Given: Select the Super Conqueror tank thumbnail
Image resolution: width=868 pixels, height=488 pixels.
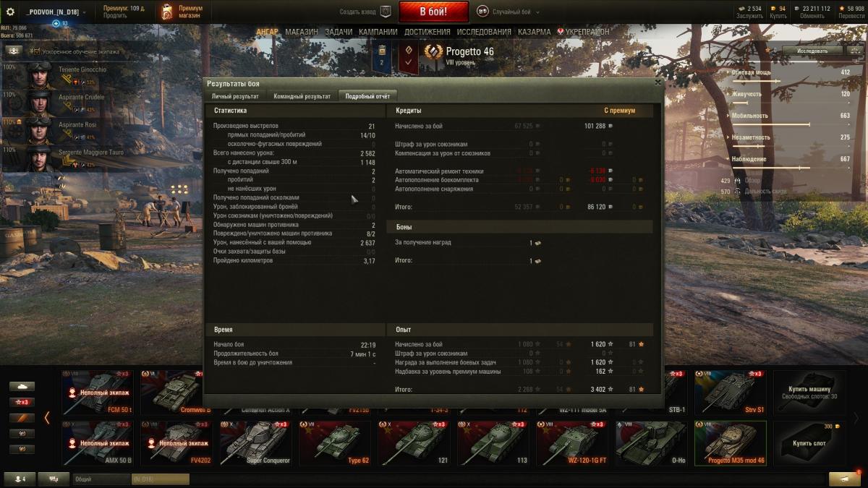Looking at the screenshot, I should (255, 442).
